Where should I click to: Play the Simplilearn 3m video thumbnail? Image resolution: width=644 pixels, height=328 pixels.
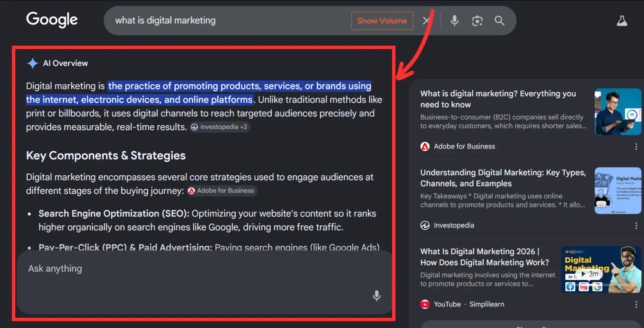(x=601, y=269)
